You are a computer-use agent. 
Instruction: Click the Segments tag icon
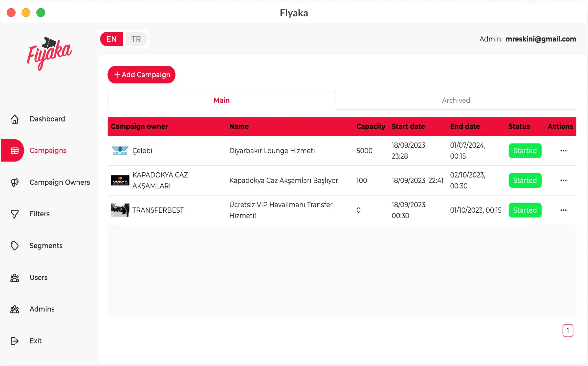click(x=15, y=246)
